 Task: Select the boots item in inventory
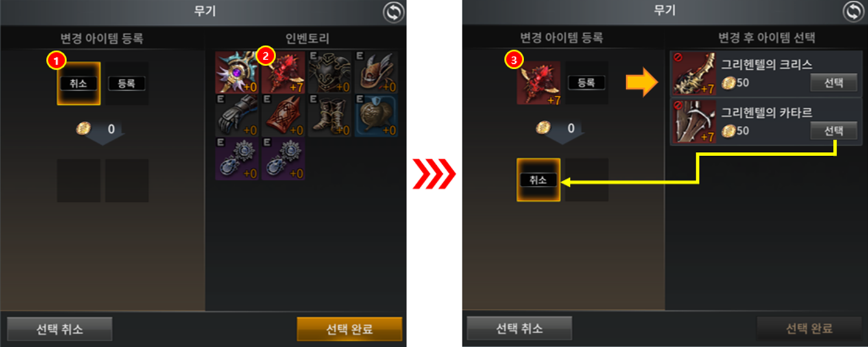tap(330, 115)
